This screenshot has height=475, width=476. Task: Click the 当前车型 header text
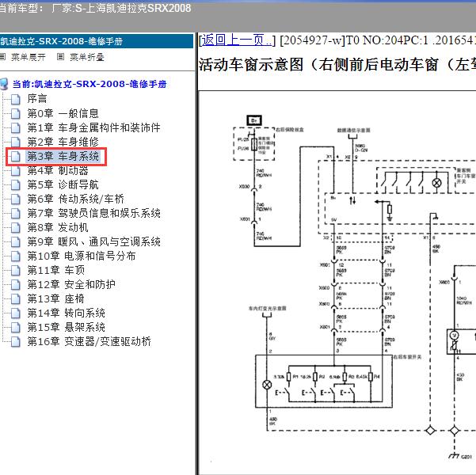[95, 8]
